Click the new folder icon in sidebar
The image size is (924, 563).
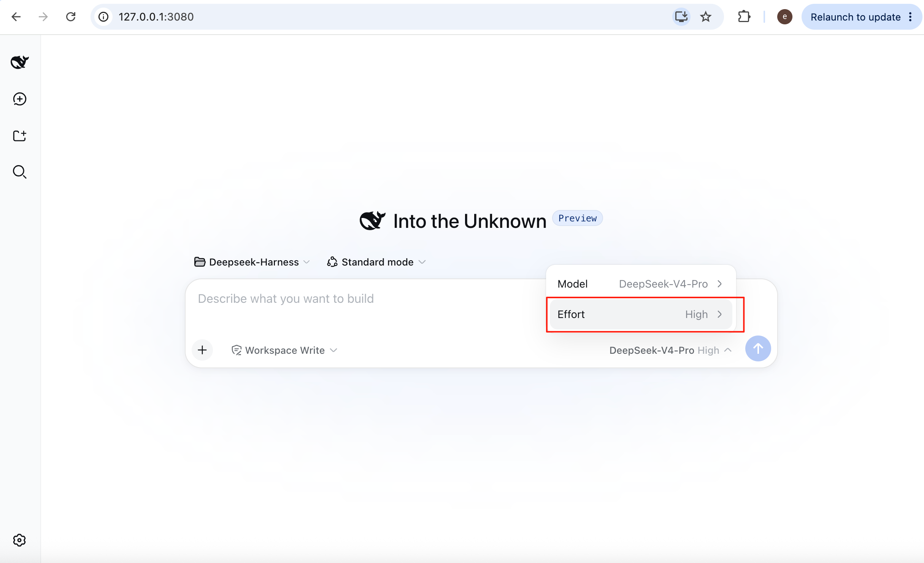pos(19,136)
